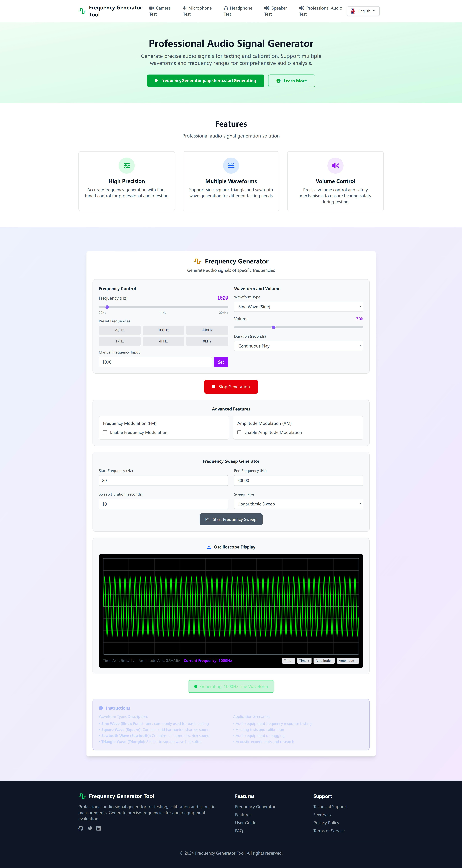Click the Sweep Duration input field
Image resolution: width=462 pixels, height=868 pixels.
pos(163,504)
